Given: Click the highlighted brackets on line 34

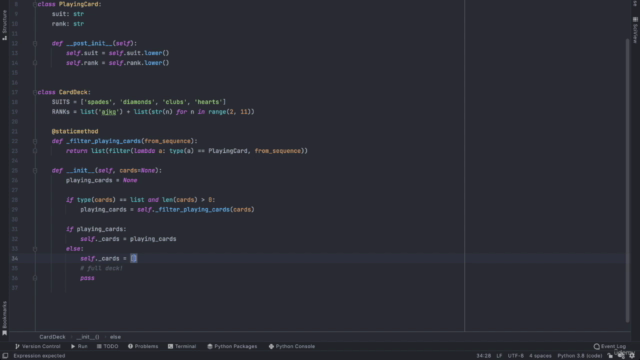Looking at the screenshot, I should [x=133, y=258].
